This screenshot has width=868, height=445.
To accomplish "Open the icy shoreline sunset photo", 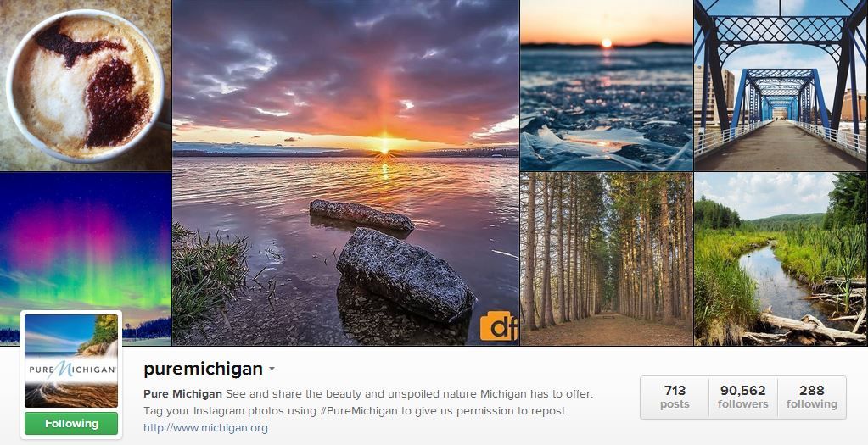I will click(x=607, y=85).
